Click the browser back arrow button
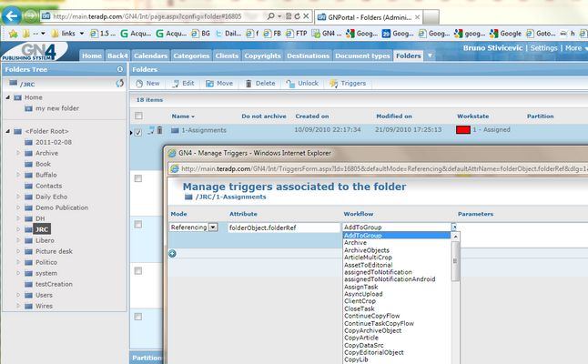The width and height of the screenshot is (588, 364). [12, 15]
